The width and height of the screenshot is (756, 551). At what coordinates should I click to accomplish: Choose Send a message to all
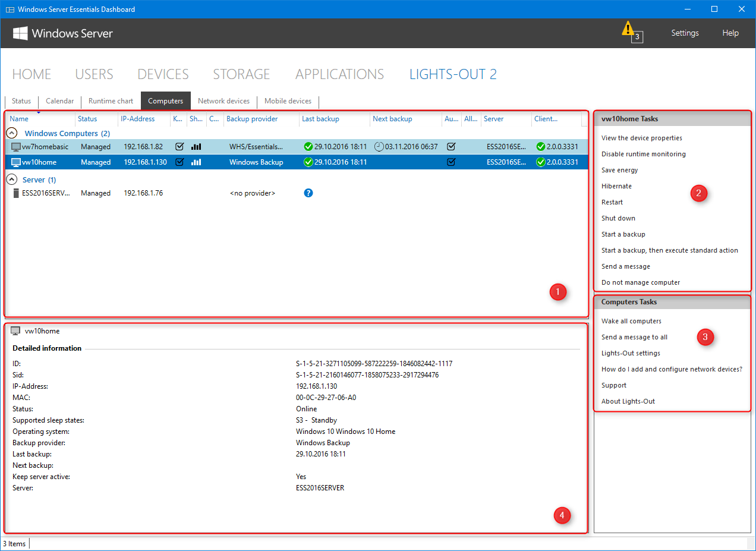(635, 337)
